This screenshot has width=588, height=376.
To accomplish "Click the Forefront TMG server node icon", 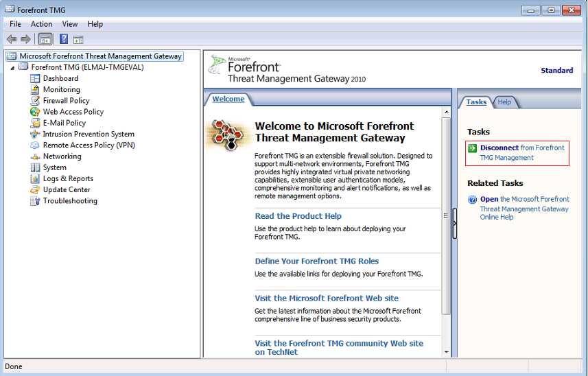I will click(23, 67).
